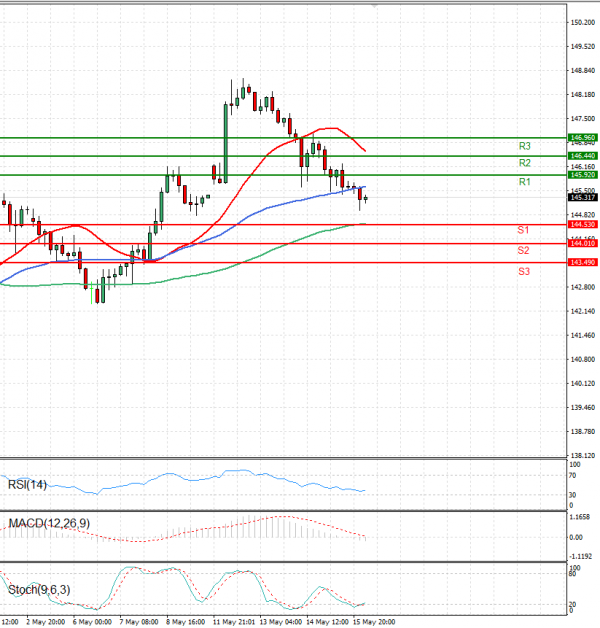The image size is (600, 628).
Task: Select the current price 145.317 tag
Action: click(x=583, y=197)
